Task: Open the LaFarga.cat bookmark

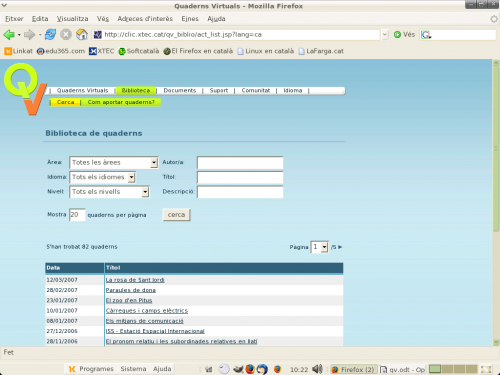Action: 321,51
